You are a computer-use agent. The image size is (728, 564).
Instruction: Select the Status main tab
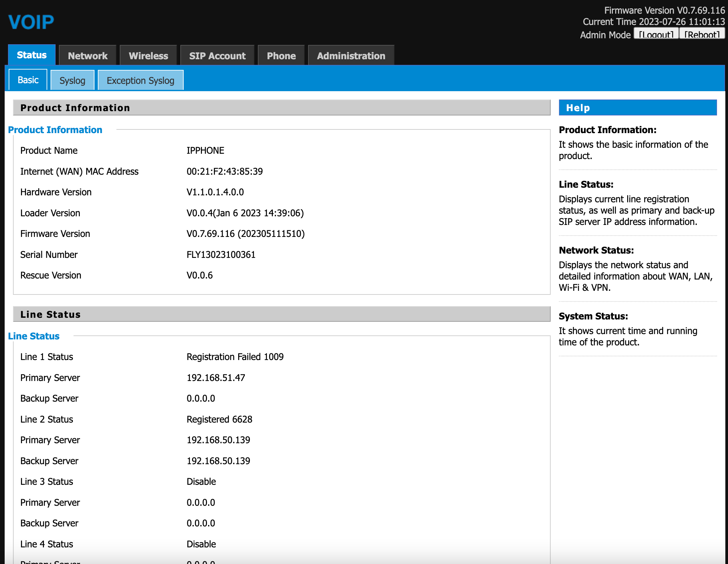pos(32,55)
